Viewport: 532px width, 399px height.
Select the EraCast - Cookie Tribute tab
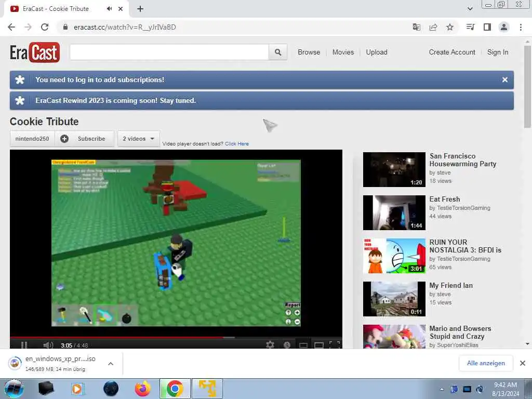66,9
